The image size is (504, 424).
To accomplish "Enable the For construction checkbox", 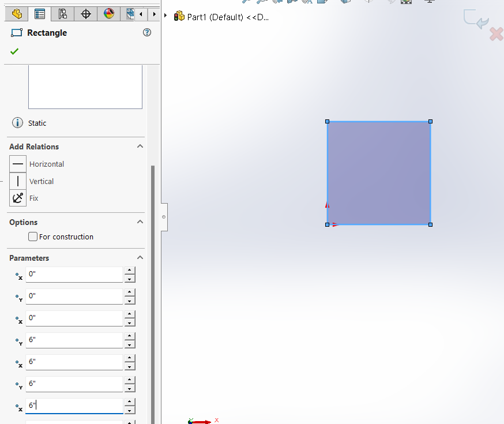I will click(x=33, y=237).
